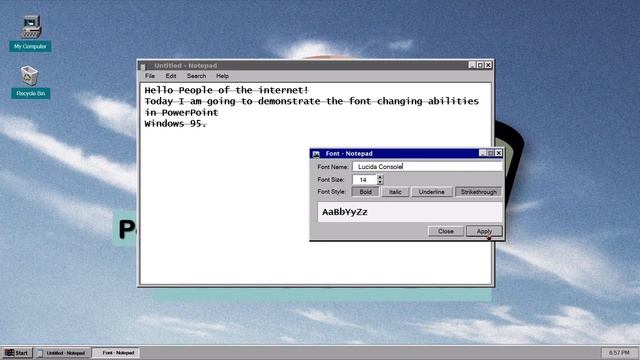Toggle the Strikethrough font style

pyautogui.click(x=478, y=192)
